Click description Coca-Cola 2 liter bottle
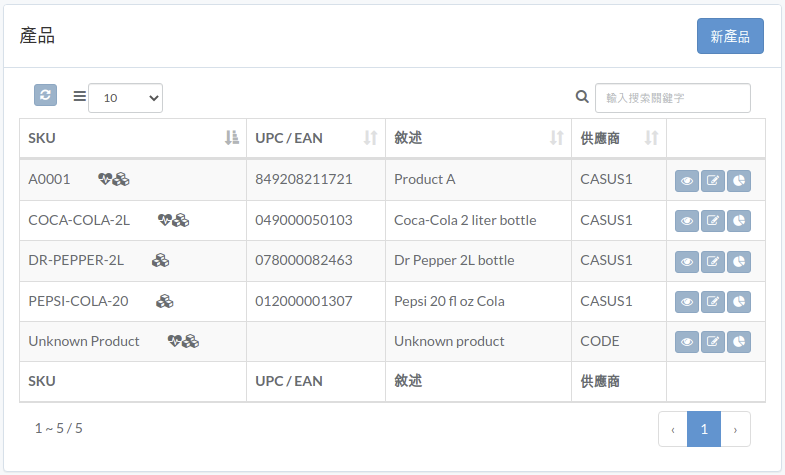The height and width of the screenshot is (475, 785). coord(465,220)
